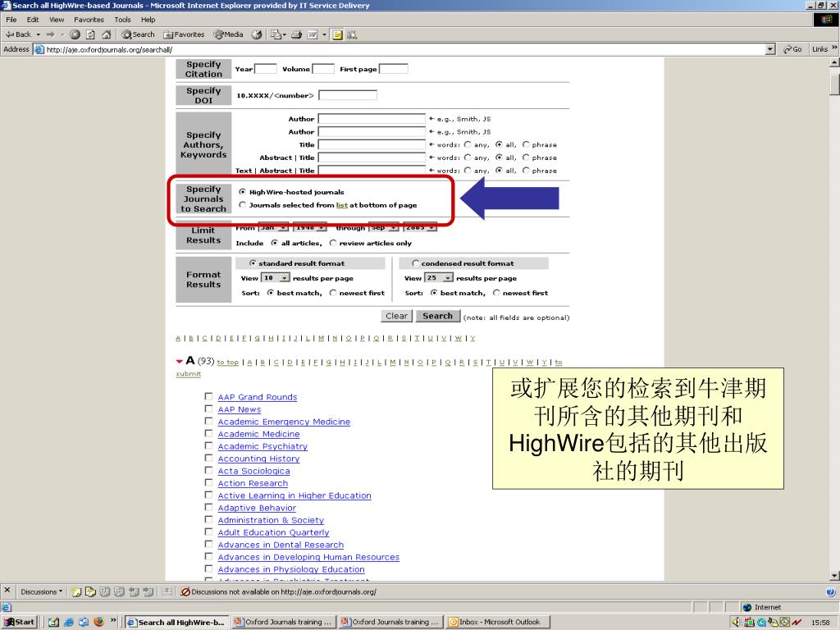The width and height of the screenshot is (840, 630).
Task: Launch Firefox from quick launch
Action: 98,622
